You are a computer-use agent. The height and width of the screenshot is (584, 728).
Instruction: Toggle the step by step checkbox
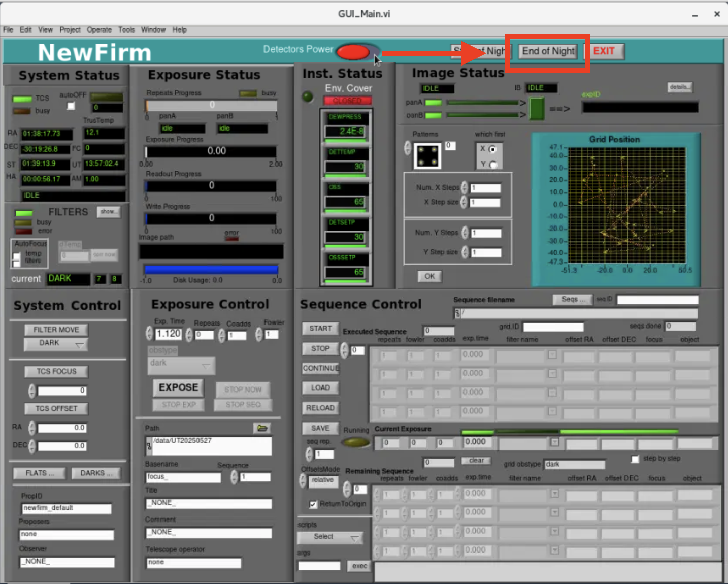(x=635, y=459)
